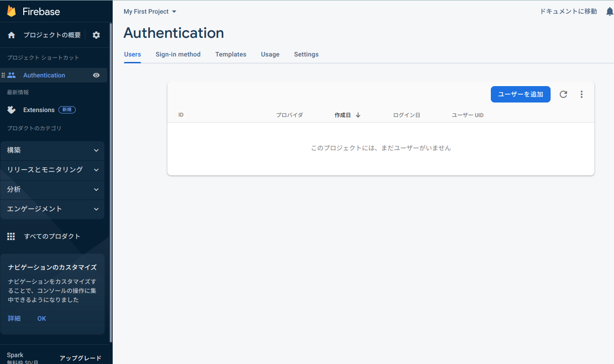Click the プロバイダ column header

289,115
